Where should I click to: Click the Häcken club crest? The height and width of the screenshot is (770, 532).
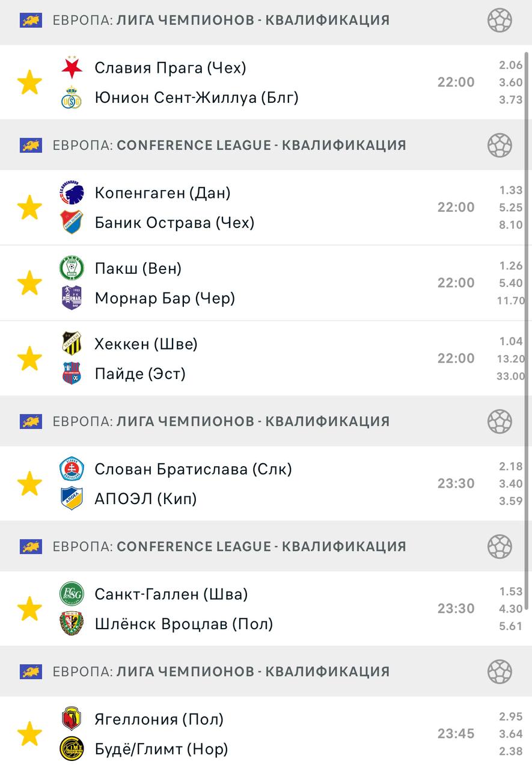click(72, 343)
